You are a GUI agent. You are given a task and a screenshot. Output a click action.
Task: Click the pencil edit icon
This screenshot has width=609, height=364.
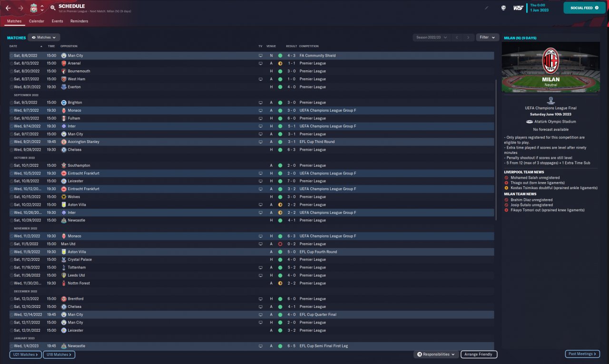[x=486, y=8]
